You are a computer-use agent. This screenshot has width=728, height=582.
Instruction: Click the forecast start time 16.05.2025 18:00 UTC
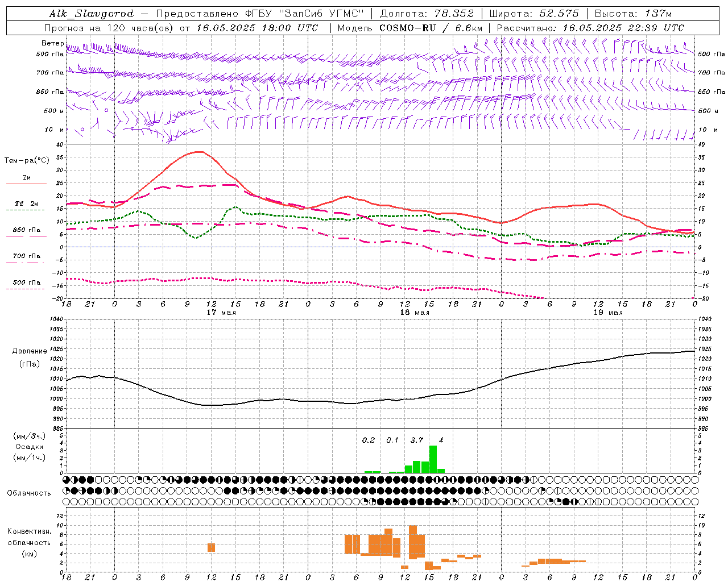[x=257, y=28]
